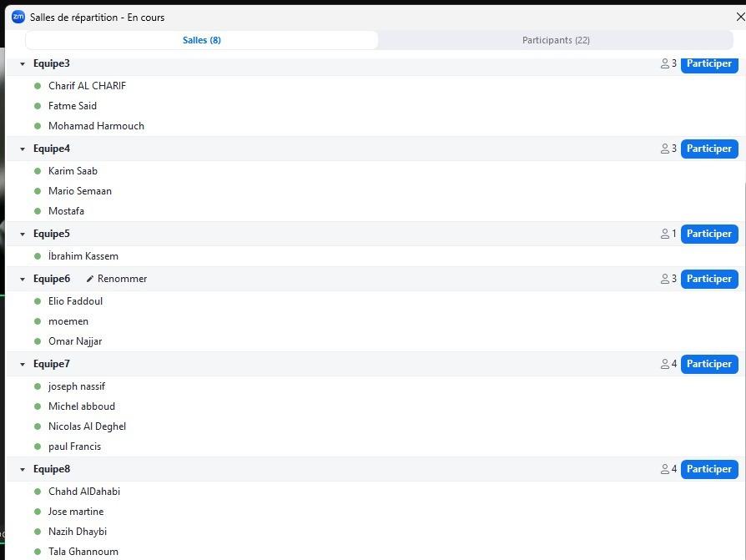
Task: Click the participant count icon for Equipe8
Action: point(665,469)
